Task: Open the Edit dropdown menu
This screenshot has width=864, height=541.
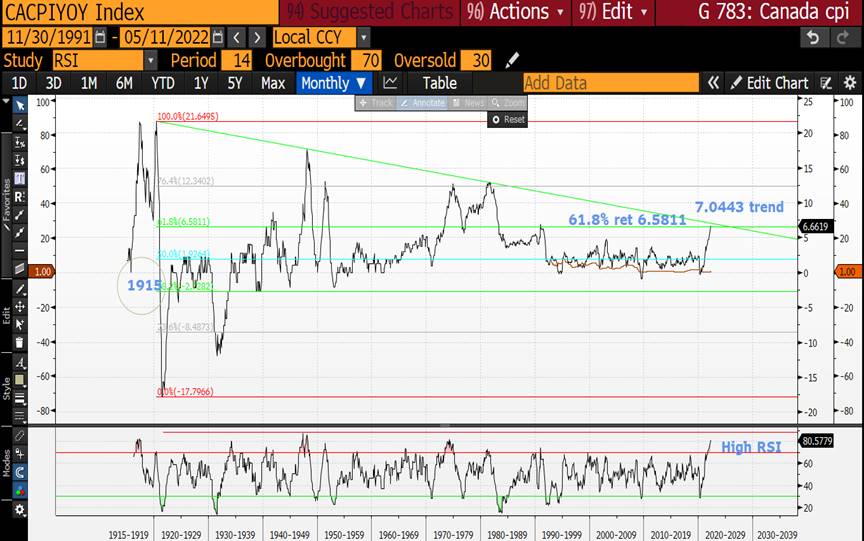Action: pyautogui.click(x=613, y=12)
